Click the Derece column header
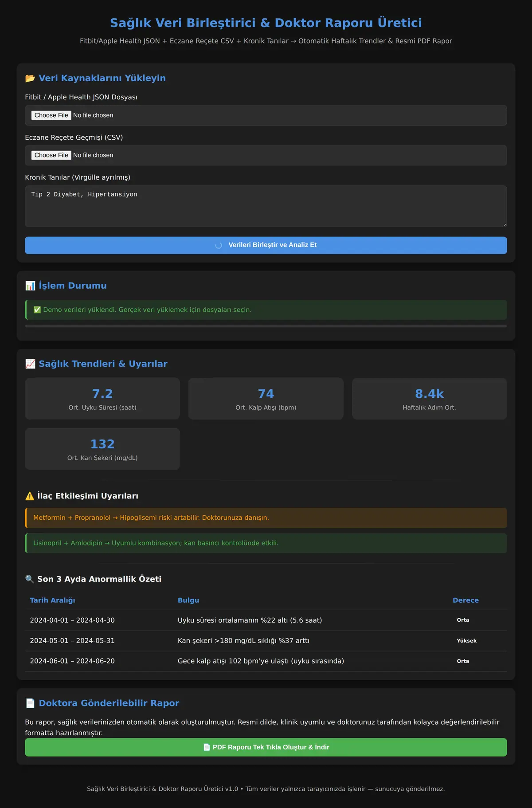This screenshot has height=808, width=532. (465, 600)
